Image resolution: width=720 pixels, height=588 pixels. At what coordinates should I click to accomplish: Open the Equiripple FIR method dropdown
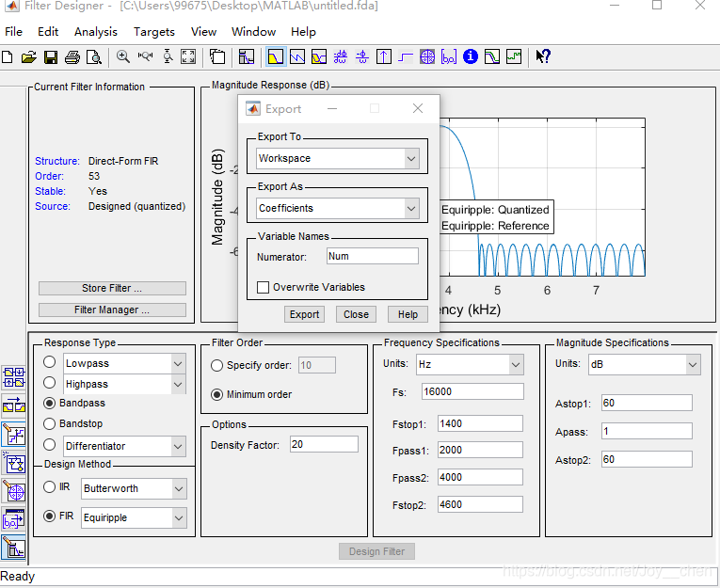point(134,517)
